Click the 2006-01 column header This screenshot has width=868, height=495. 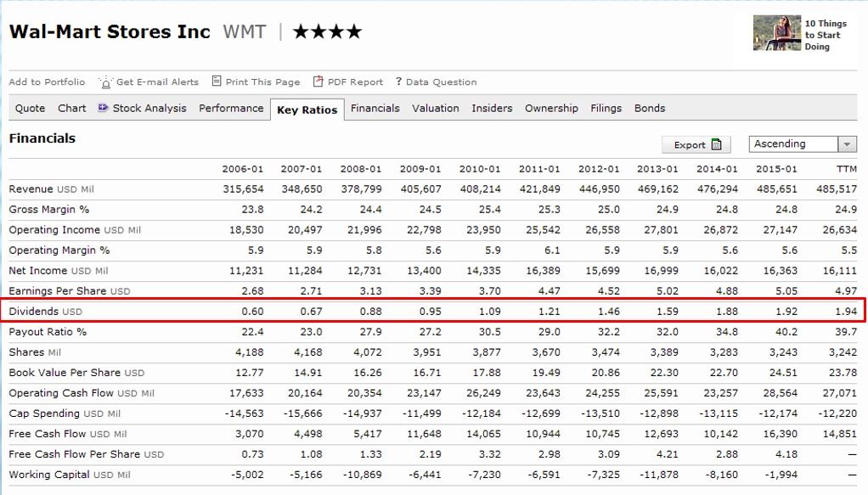click(242, 169)
